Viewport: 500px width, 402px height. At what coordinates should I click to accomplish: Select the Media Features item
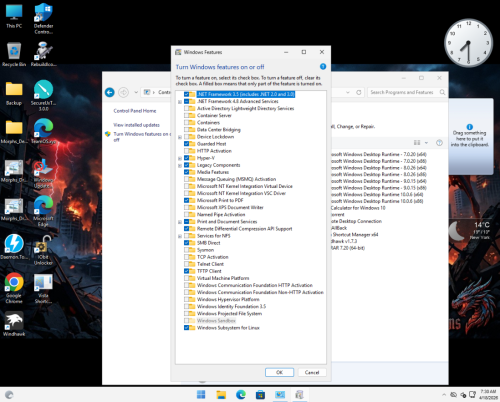coord(213,172)
